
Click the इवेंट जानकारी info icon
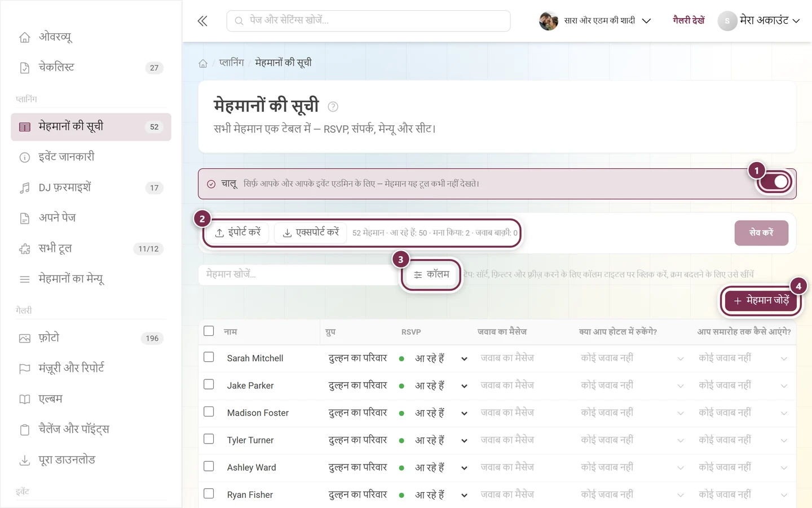pos(25,157)
